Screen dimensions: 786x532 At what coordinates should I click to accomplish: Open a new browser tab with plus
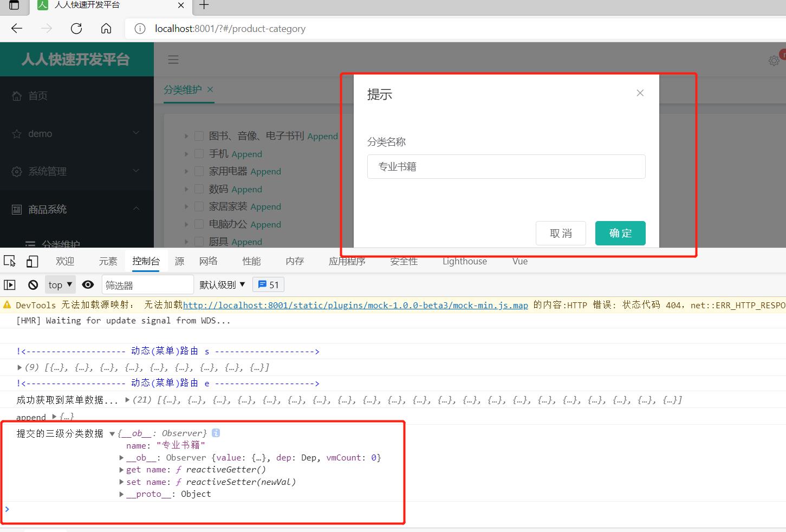204,5
